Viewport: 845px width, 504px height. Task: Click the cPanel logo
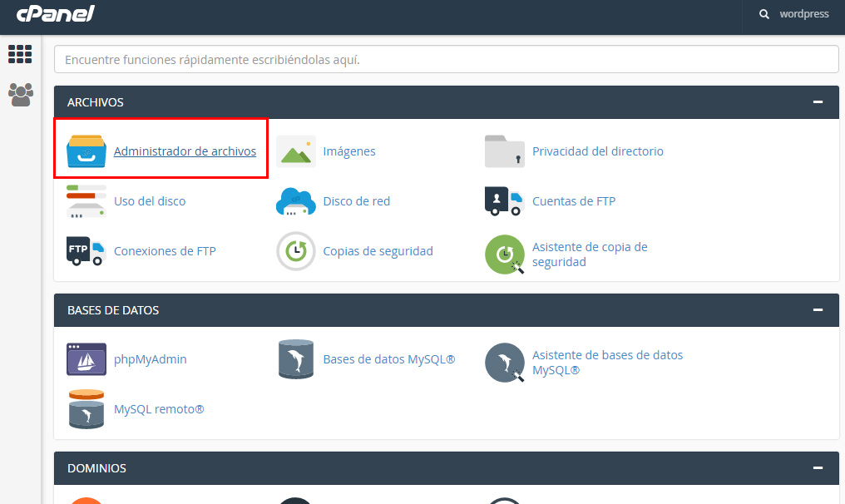[x=56, y=13]
